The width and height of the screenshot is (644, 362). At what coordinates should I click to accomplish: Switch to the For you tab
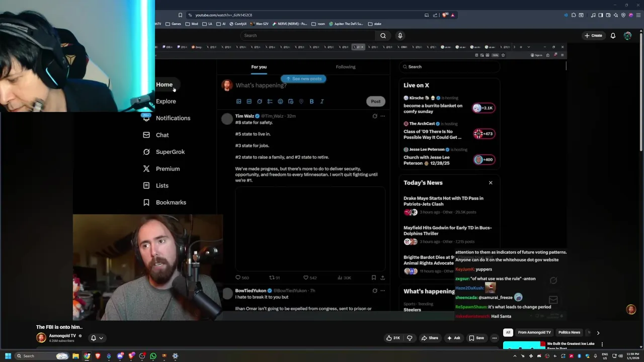(x=259, y=67)
